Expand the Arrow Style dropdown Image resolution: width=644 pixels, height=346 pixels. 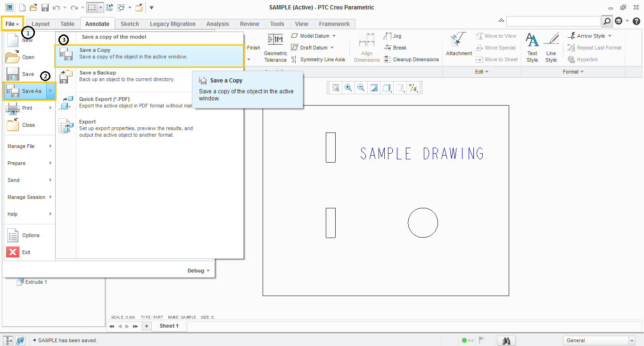point(610,36)
